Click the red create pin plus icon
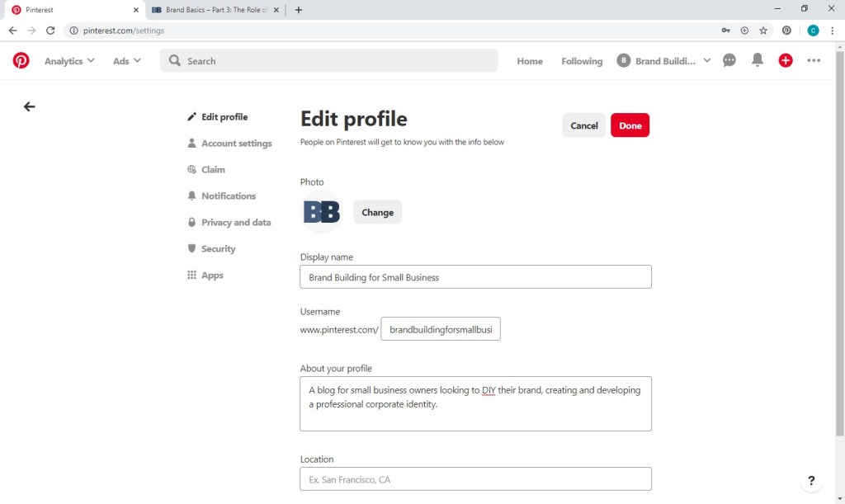Screen dimensions: 845x504 tap(786, 60)
